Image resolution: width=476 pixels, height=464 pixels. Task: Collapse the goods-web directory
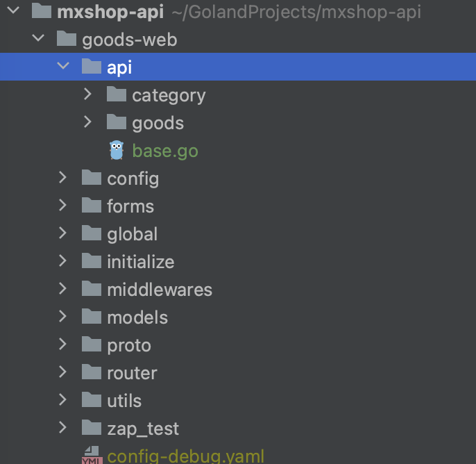[x=38, y=40]
